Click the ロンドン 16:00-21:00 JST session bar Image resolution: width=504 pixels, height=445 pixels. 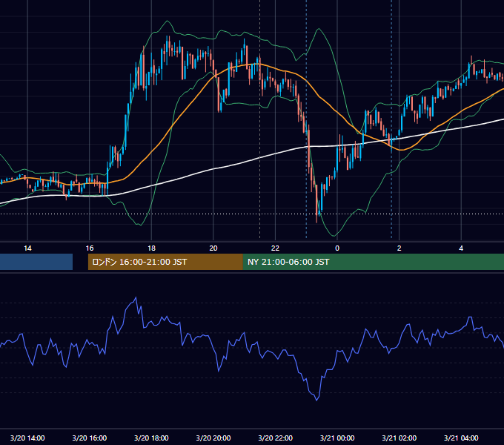coord(165,262)
